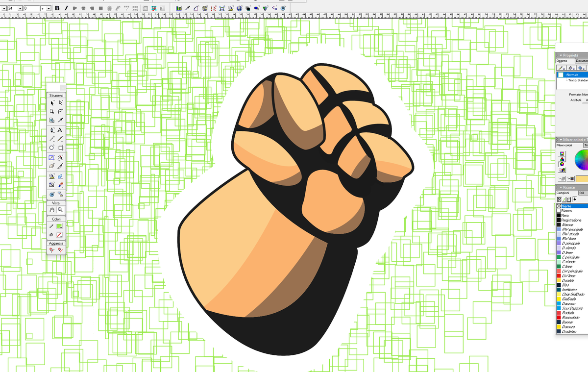Select the Registrazione swatch
This screenshot has height=372, width=588.
[x=572, y=221]
